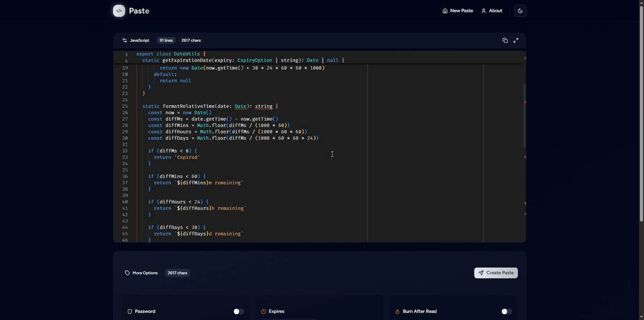The image size is (644, 320).
Task: Click the Expires label text
Action: pos(276,311)
